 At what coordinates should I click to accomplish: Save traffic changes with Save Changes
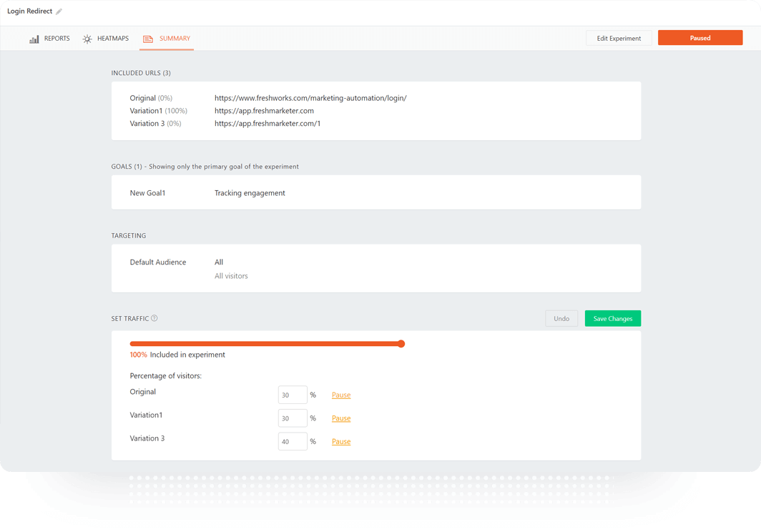point(612,318)
